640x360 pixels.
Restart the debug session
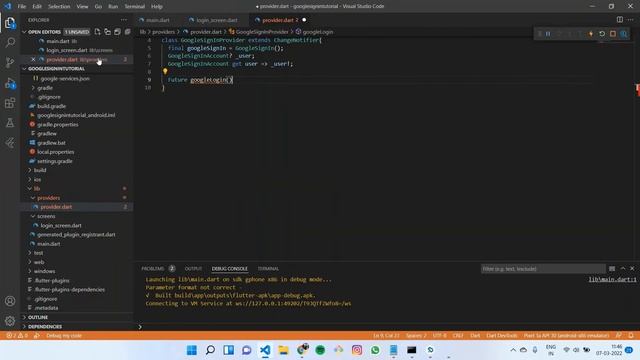[602, 34]
